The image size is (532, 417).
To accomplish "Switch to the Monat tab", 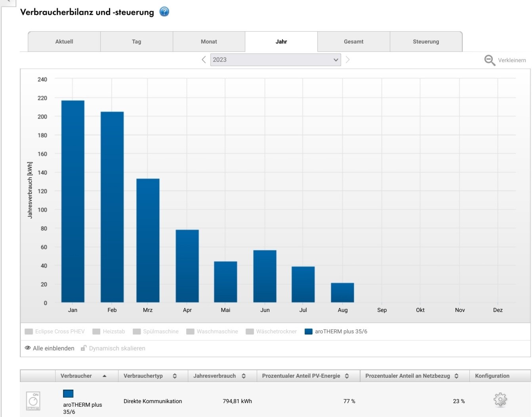I will tap(209, 42).
